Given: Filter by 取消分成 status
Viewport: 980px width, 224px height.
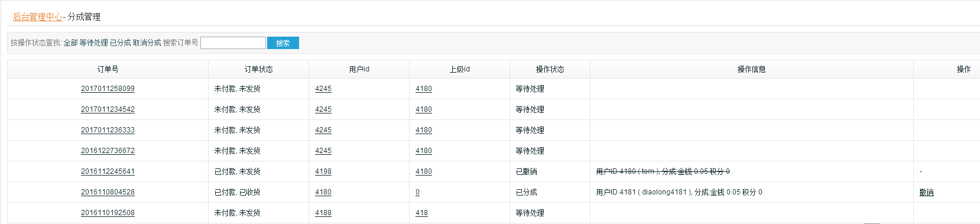Looking at the screenshot, I should click(147, 43).
